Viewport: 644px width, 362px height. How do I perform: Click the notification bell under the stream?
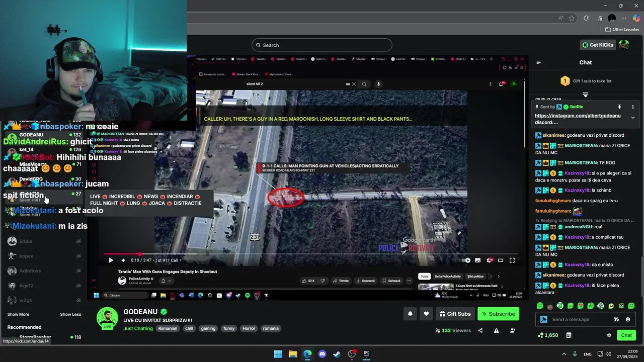410,314
